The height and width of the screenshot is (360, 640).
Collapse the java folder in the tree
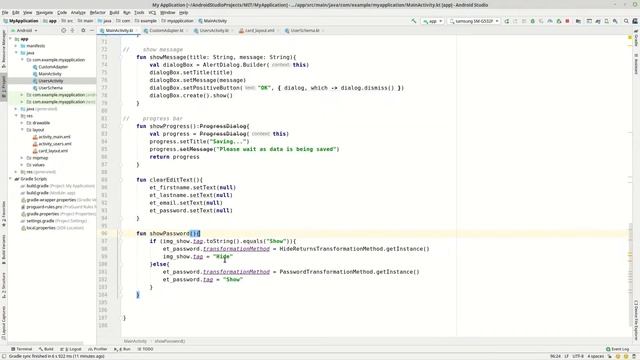point(16,53)
